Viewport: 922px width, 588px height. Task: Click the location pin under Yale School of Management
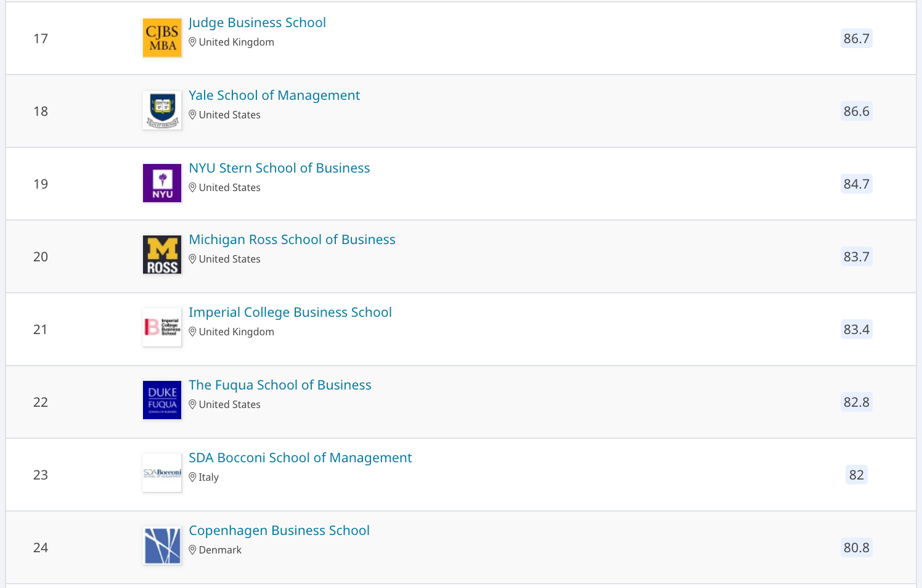[x=192, y=115]
